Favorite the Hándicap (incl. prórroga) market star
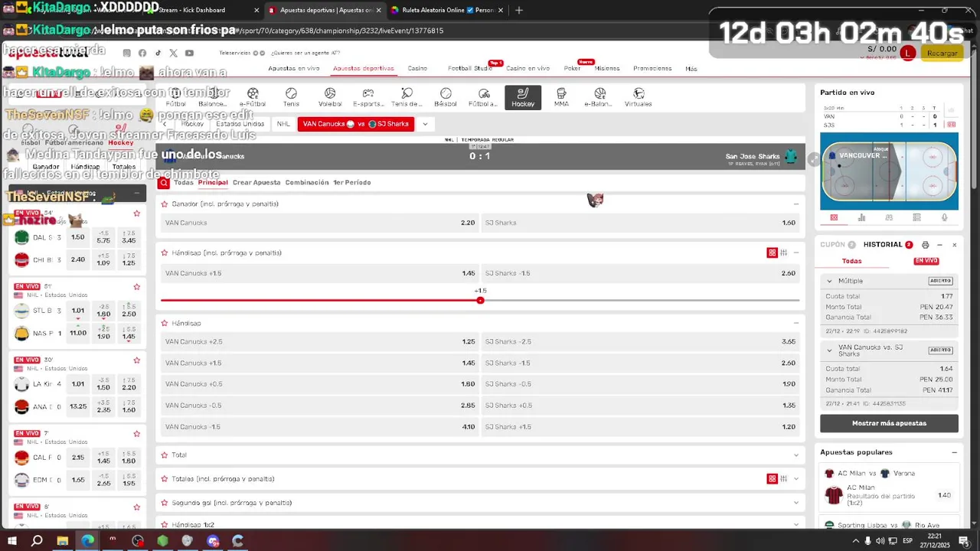 click(164, 253)
